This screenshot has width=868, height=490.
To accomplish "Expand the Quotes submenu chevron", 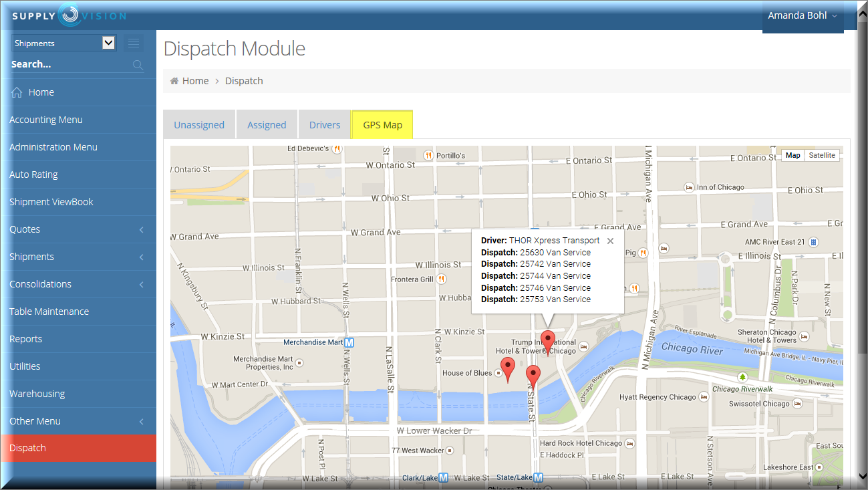I will coord(142,230).
